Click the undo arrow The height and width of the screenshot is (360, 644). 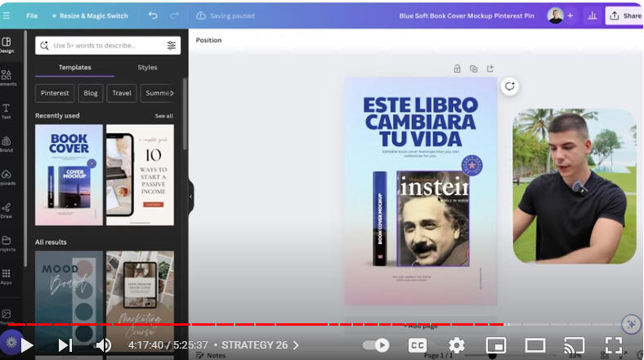tap(153, 16)
